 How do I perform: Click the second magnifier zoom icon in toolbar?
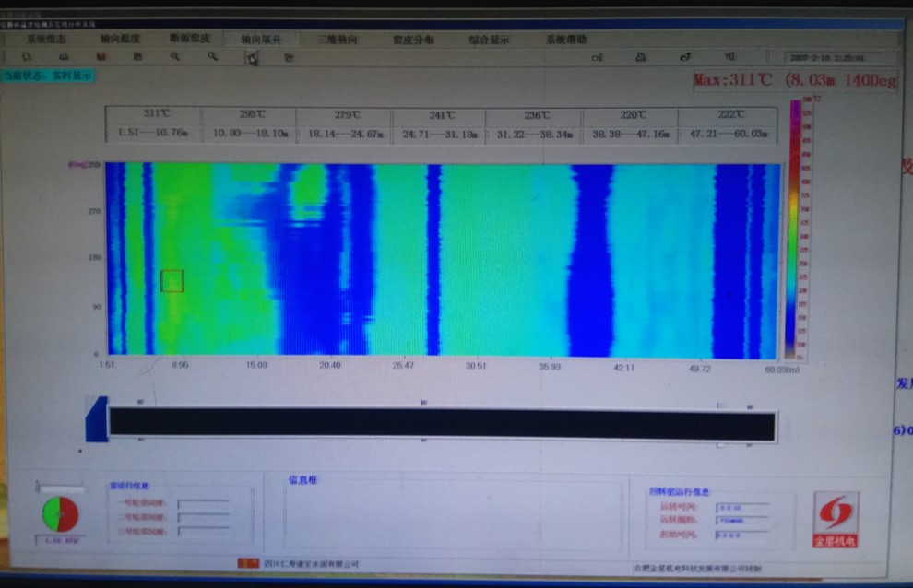tap(212, 57)
